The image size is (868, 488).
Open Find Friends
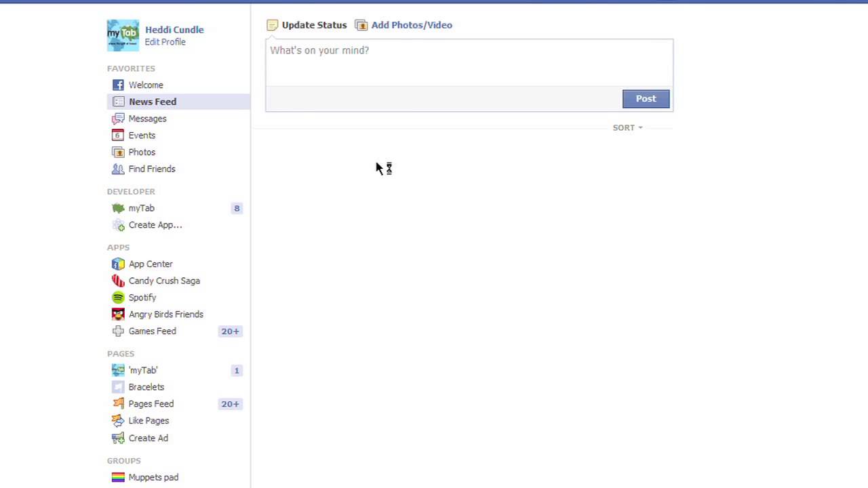[152, 169]
